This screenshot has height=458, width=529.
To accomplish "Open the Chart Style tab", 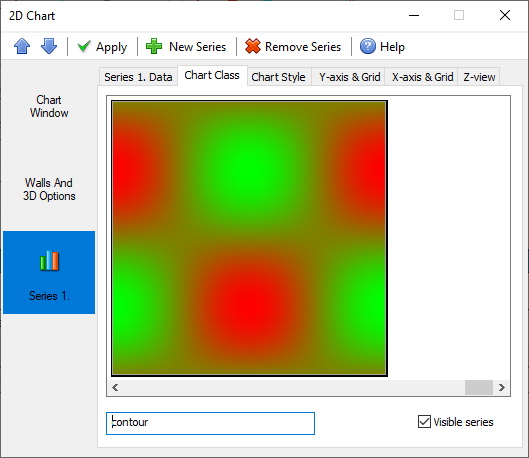I will [x=278, y=77].
